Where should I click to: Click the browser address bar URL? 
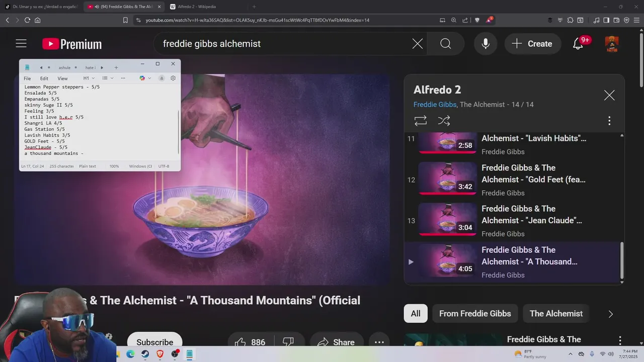click(x=258, y=20)
